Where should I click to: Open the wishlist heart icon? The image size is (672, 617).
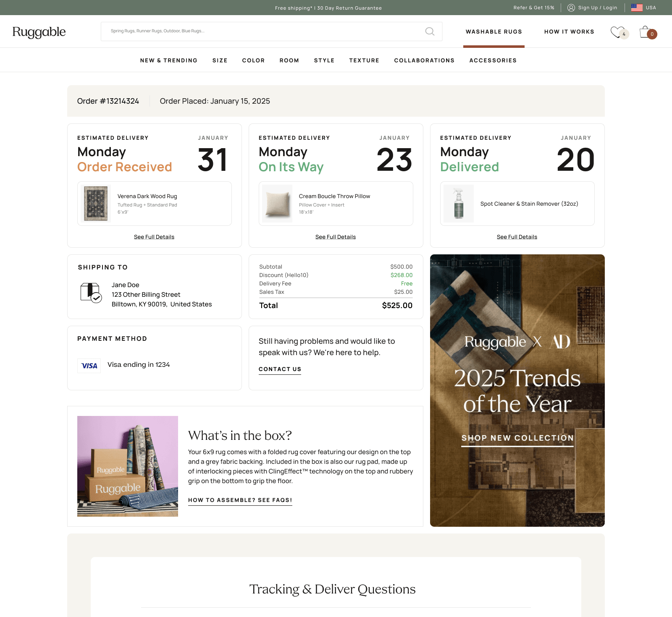tap(617, 32)
